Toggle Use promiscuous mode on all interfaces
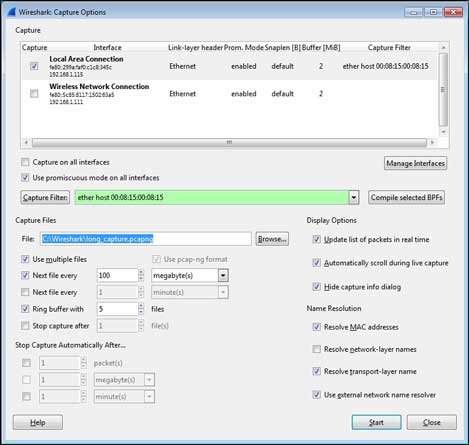Screen dimensions: 469x445 pyautogui.click(x=25, y=178)
